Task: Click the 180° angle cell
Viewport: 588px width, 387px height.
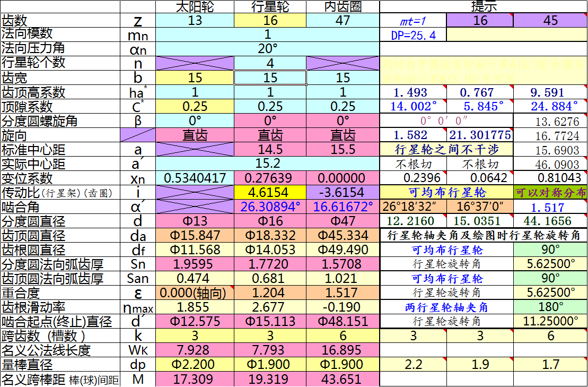Action: click(x=550, y=307)
